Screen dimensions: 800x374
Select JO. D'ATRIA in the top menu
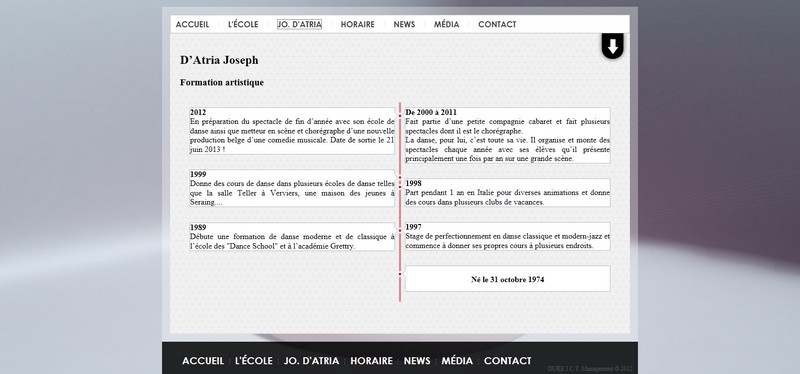point(299,24)
